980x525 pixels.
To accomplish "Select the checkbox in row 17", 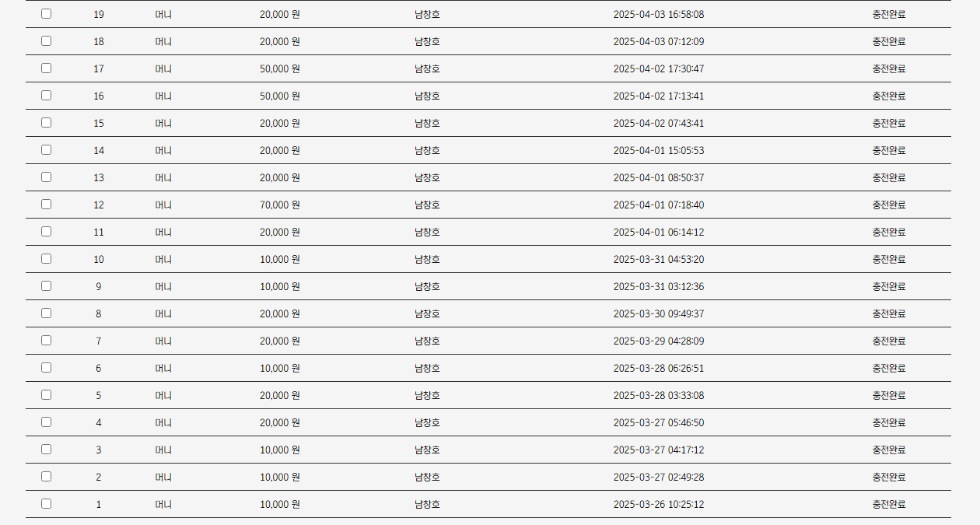I will point(47,68).
